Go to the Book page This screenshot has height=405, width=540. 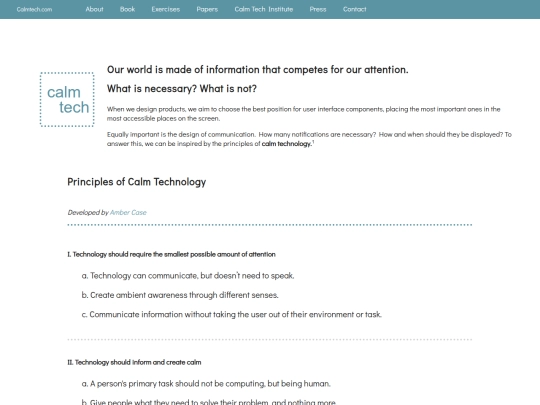pos(127,9)
